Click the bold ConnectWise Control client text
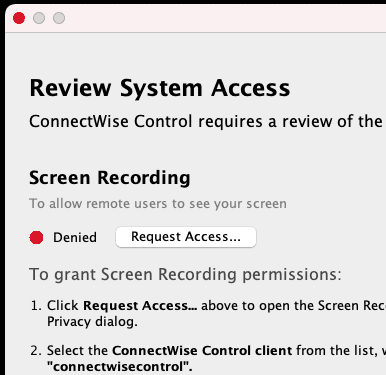The width and height of the screenshot is (386, 375). pyautogui.click(x=202, y=351)
